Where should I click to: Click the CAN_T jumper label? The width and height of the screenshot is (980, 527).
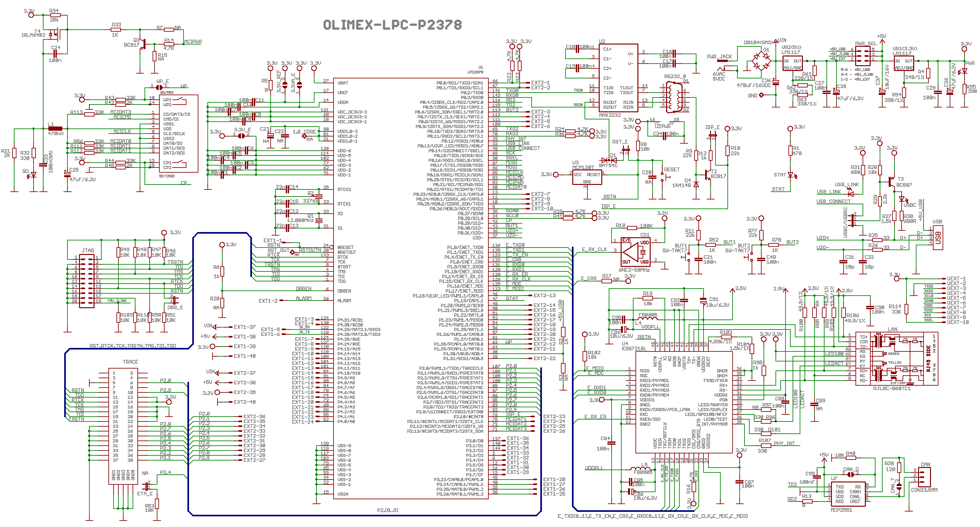[893, 485]
